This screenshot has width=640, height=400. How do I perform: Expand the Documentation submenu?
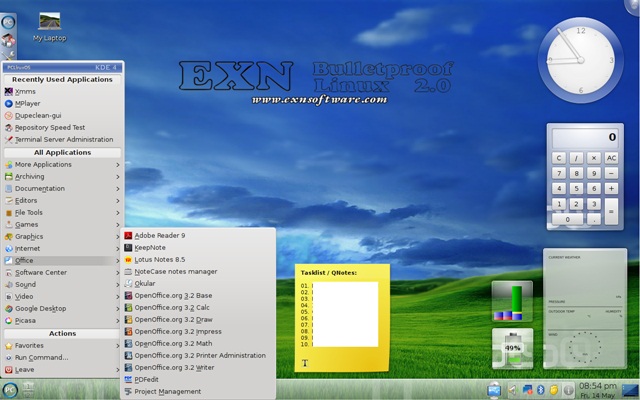(62, 189)
